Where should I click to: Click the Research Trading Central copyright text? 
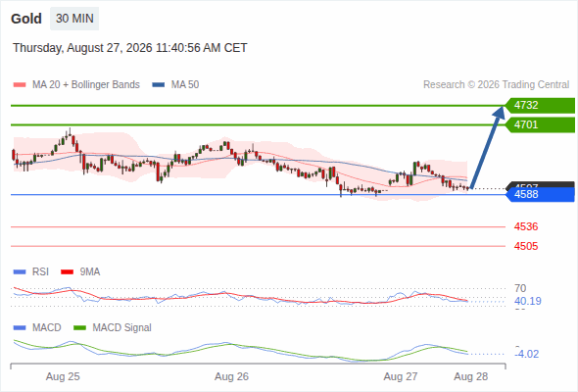[496, 85]
